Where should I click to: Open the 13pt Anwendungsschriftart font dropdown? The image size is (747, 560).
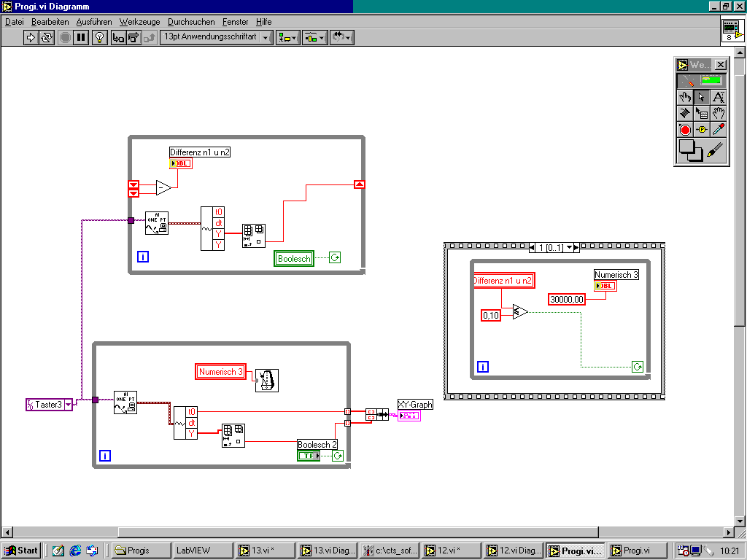point(216,37)
